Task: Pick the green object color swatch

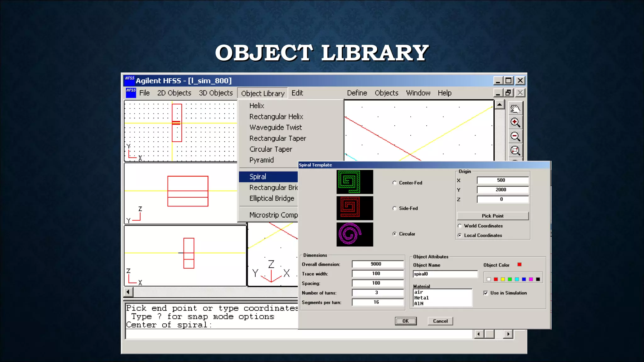Action: pyautogui.click(x=510, y=279)
